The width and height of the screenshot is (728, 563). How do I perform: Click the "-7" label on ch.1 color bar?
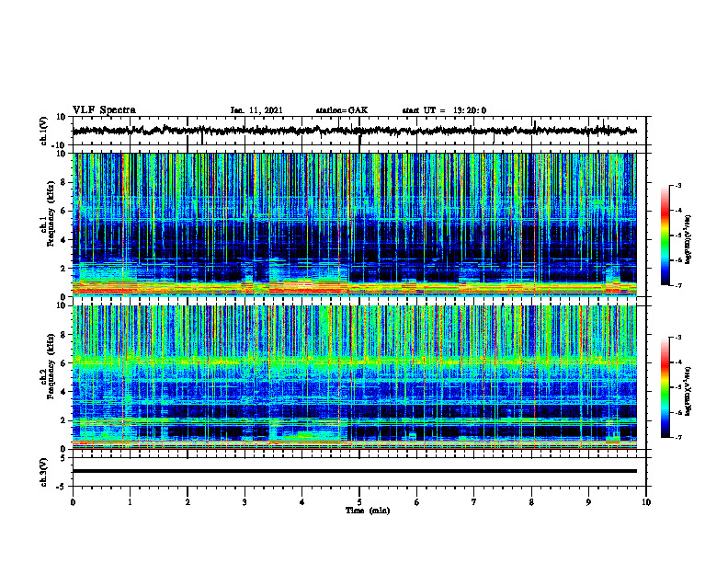click(x=677, y=285)
